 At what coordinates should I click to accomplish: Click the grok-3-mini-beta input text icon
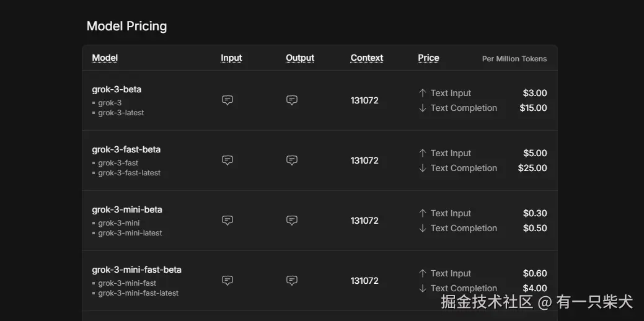click(x=227, y=221)
